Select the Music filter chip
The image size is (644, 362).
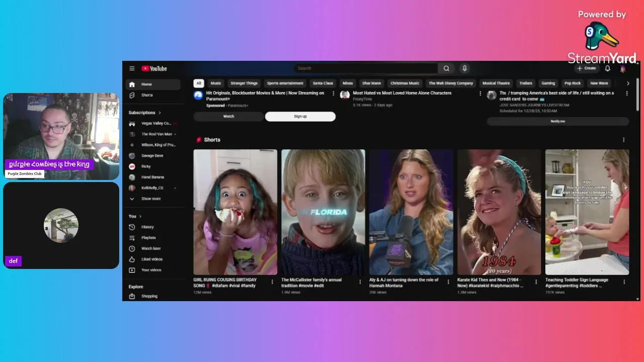point(216,83)
